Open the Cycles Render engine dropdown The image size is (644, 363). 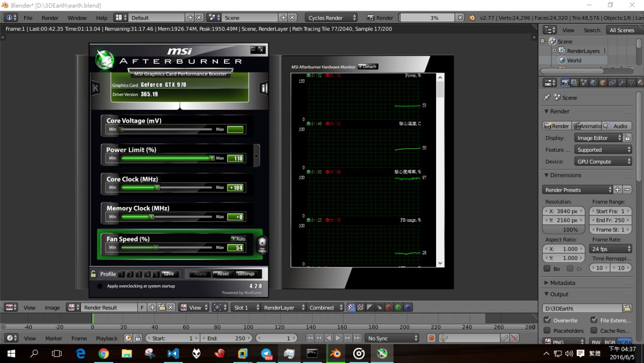[332, 18]
